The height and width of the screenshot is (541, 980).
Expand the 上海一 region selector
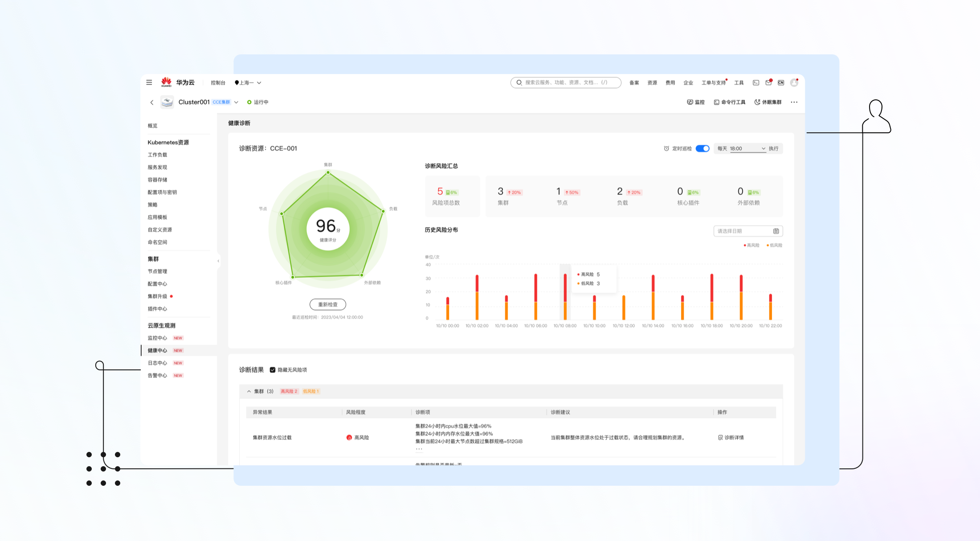pyautogui.click(x=248, y=82)
